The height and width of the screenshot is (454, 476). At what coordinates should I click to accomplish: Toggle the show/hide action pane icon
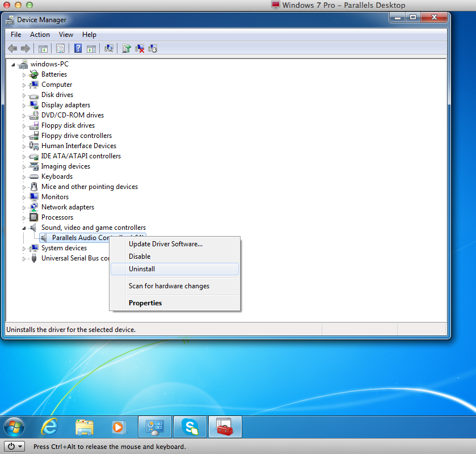click(x=91, y=49)
